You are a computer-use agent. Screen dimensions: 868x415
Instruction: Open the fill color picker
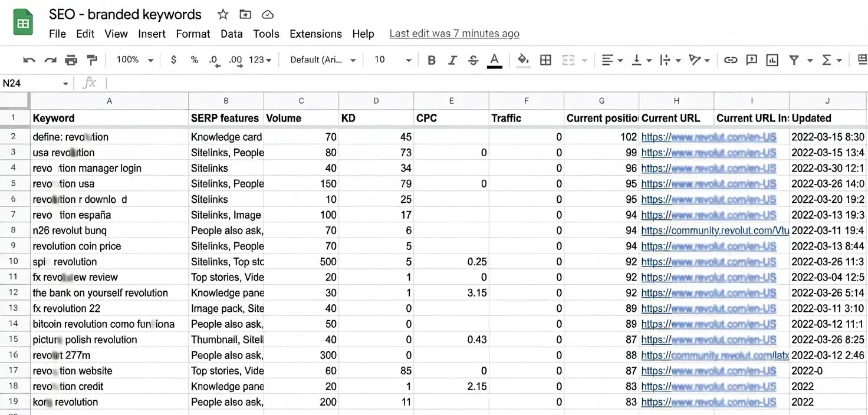(523, 60)
